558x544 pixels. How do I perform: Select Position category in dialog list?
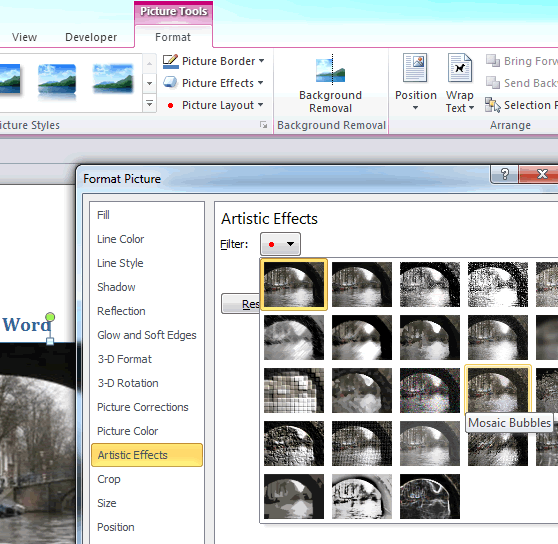[147, 527]
